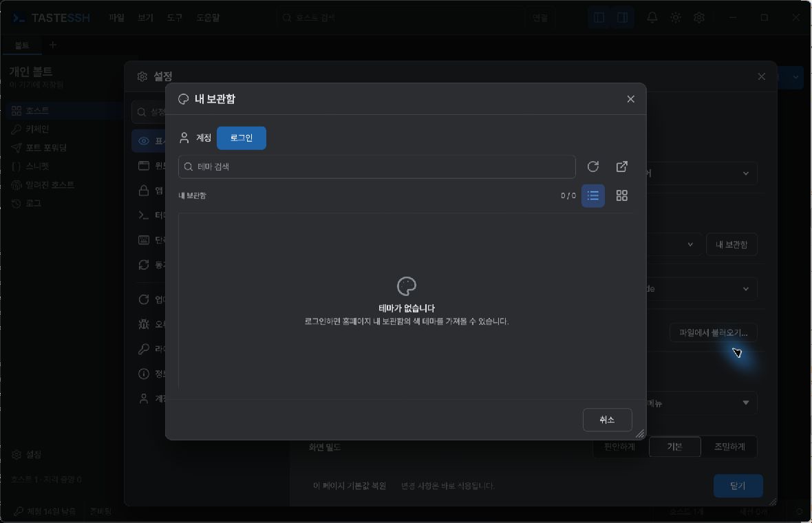Open the dropdown left of 내 보관함 button
The image size is (812, 523).
pyautogui.click(x=673, y=244)
